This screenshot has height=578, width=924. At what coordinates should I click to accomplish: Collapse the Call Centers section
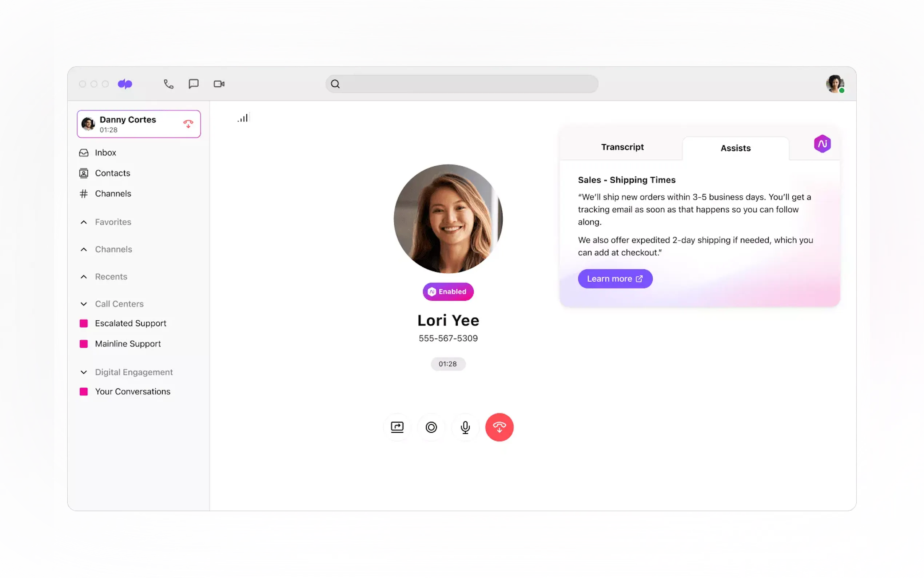[84, 304]
